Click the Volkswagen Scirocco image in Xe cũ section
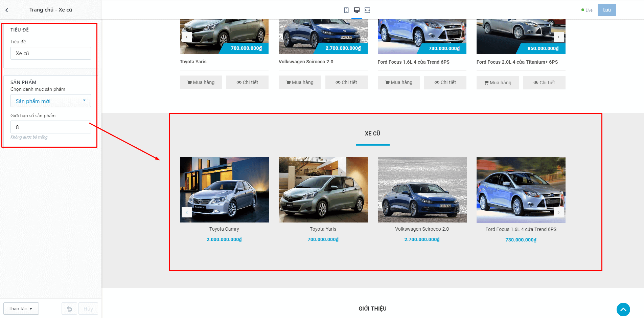The width and height of the screenshot is (644, 318). [x=422, y=190]
